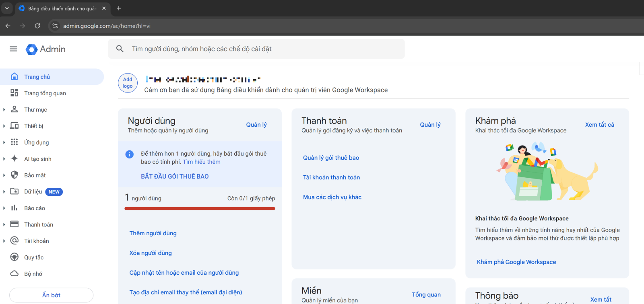Click the Ẩn bớt button

[51, 295]
